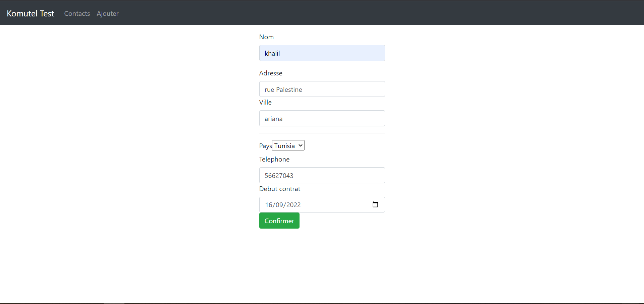
Task: Click the date text 16/09/2022
Action: click(x=283, y=205)
